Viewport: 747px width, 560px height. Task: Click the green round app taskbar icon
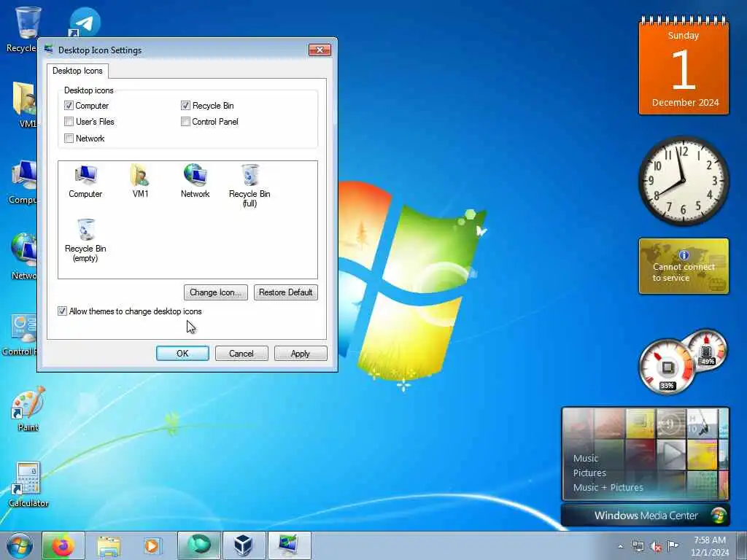tap(199, 545)
